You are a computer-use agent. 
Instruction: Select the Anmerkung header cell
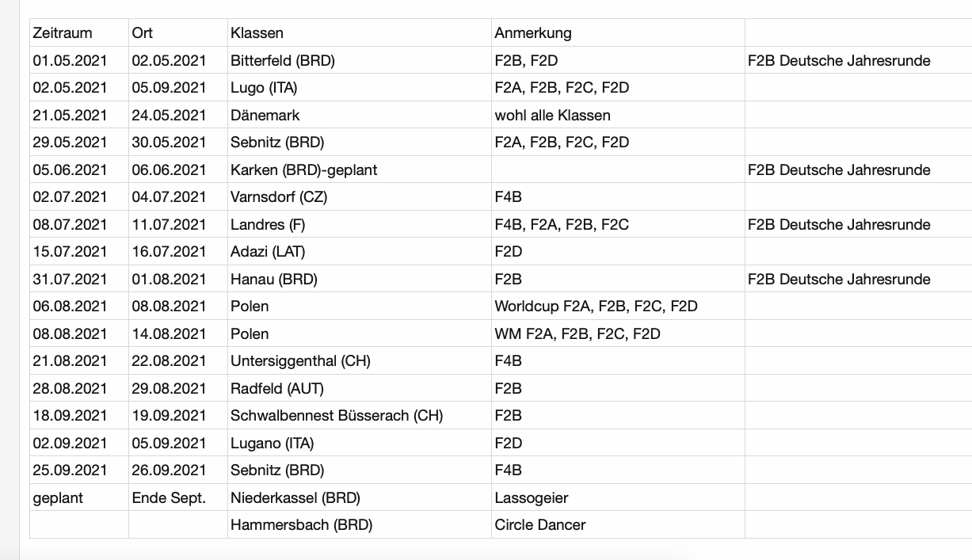pos(618,33)
